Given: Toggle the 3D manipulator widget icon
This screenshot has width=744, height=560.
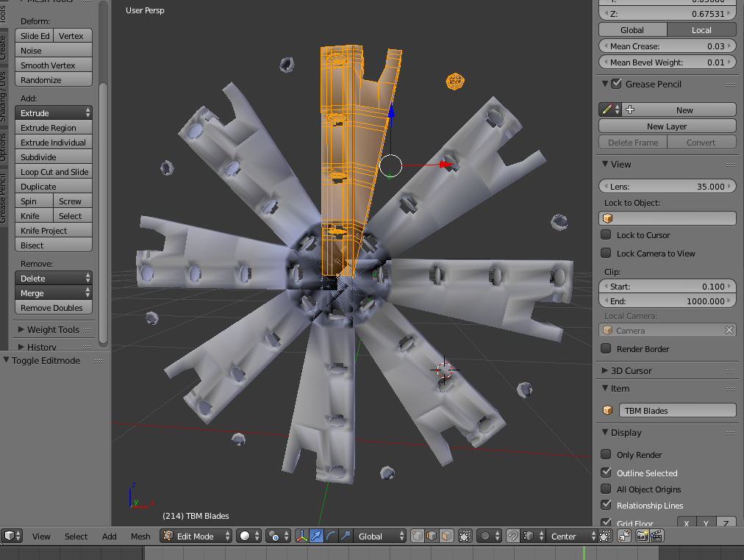Looking at the screenshot, I should [301, 536].
